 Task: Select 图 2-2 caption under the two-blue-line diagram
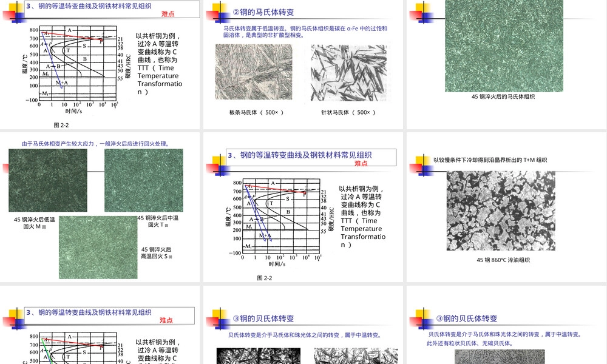(x=265, y=278)
